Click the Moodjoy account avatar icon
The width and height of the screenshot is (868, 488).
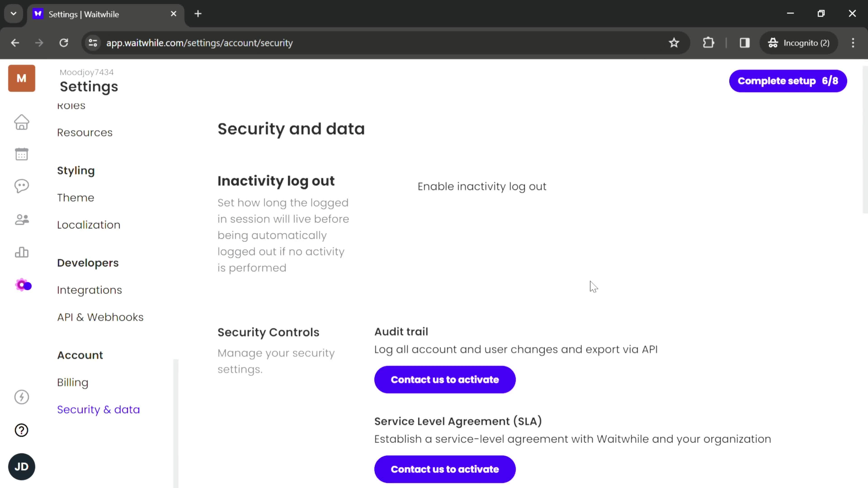coord(21,78)
